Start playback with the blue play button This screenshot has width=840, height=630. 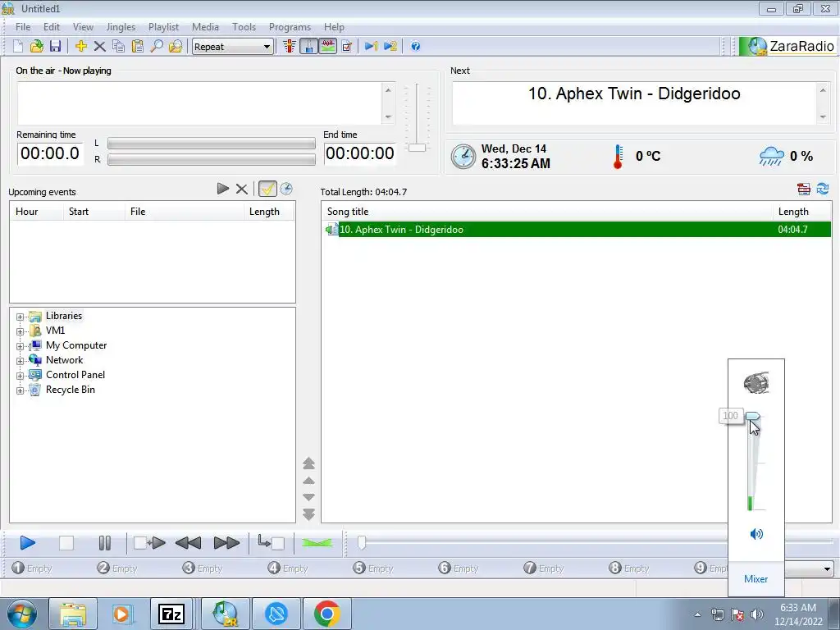click(28, 543)
